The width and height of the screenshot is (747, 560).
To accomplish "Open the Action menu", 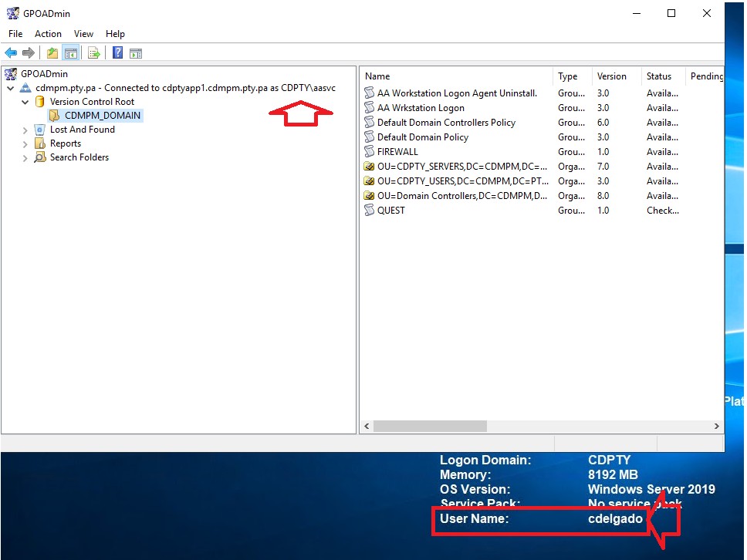I will 48,34.
